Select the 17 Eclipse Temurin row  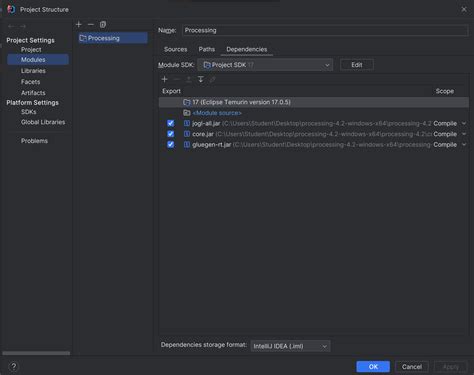pyautogui.click(x=314, y=102)
